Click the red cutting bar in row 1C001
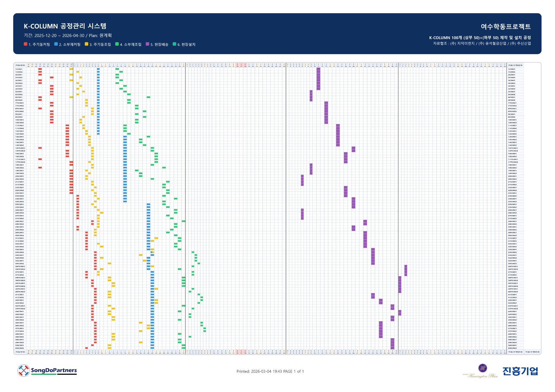This screenshot has width=555, height=392. tap(40, 69)
